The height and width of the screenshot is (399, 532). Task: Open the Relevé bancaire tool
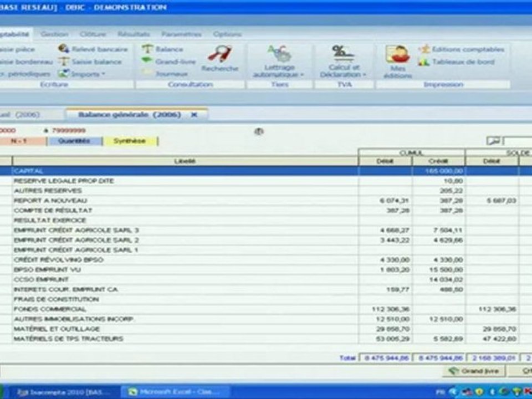93,49
